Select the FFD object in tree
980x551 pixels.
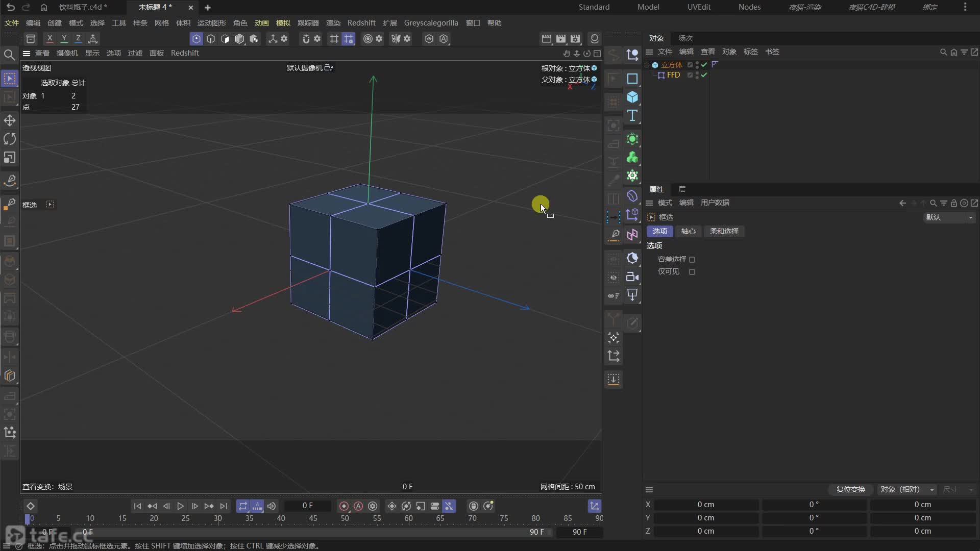pyautogui.click(x=673, y=75)
